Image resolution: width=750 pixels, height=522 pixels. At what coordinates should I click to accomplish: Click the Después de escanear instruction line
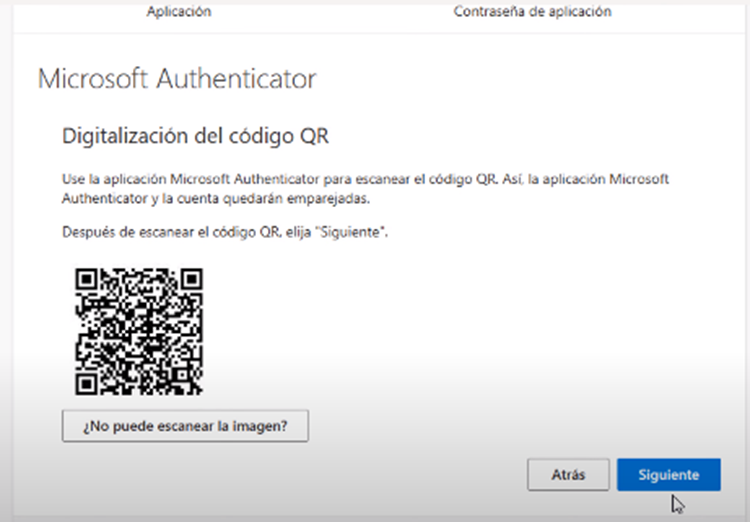click(225, 232)
